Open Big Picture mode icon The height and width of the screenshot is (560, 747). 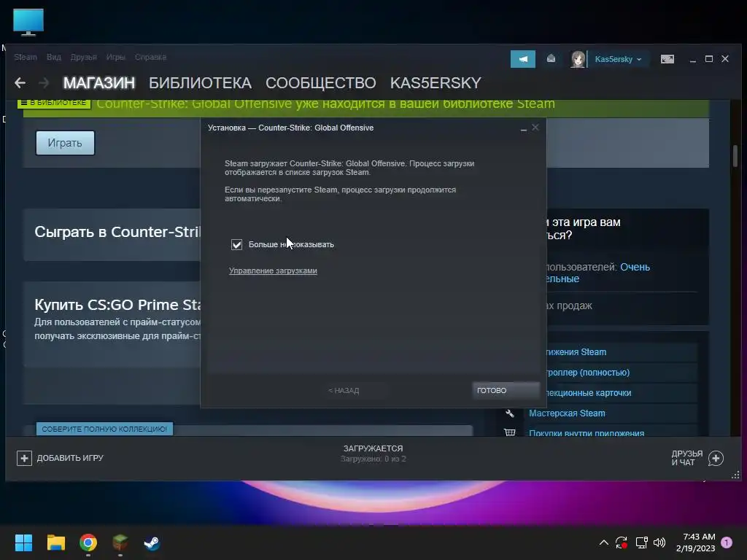click(667, 59)
